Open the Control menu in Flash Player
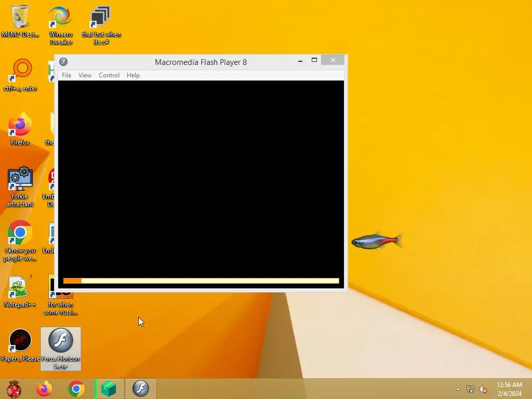Screen dimensions: 532x399 109,75
